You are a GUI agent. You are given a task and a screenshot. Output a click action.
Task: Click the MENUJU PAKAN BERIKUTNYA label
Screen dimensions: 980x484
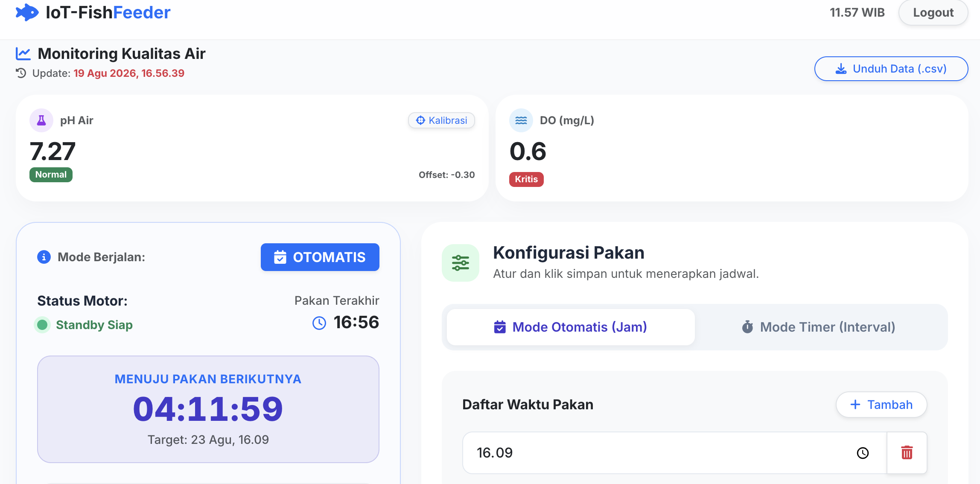click(208, 379)
